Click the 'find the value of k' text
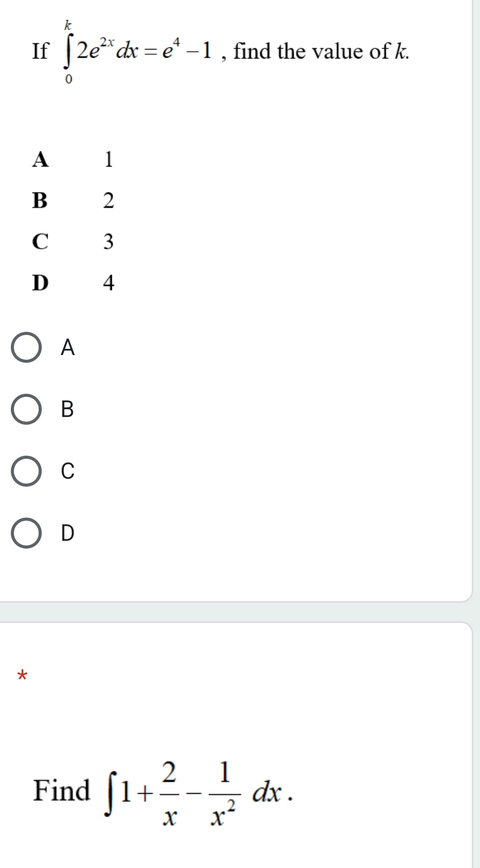The width and height of the screenshot is (480, 868). pos(321,52)
